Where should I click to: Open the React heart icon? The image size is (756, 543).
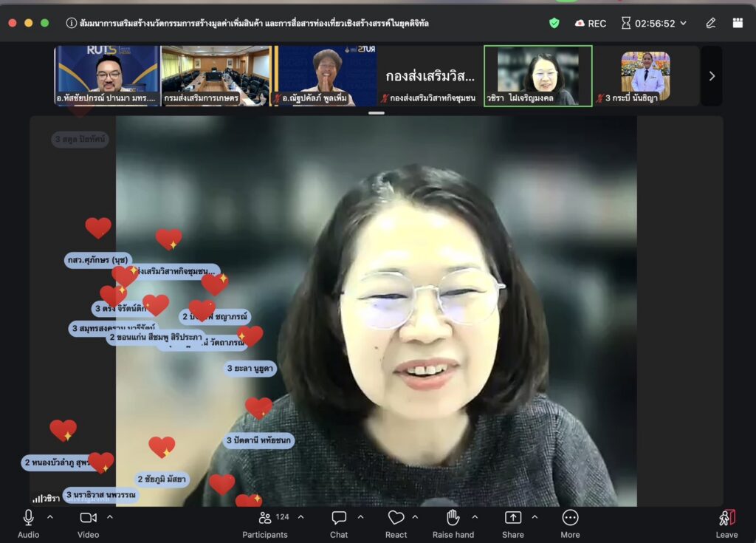(x=396, y=518)
